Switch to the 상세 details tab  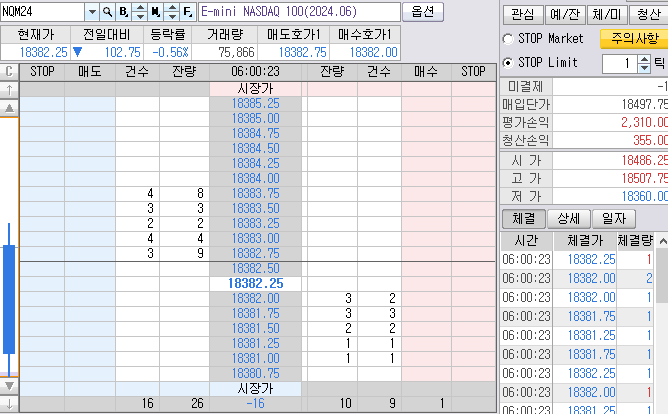(569, 218)
